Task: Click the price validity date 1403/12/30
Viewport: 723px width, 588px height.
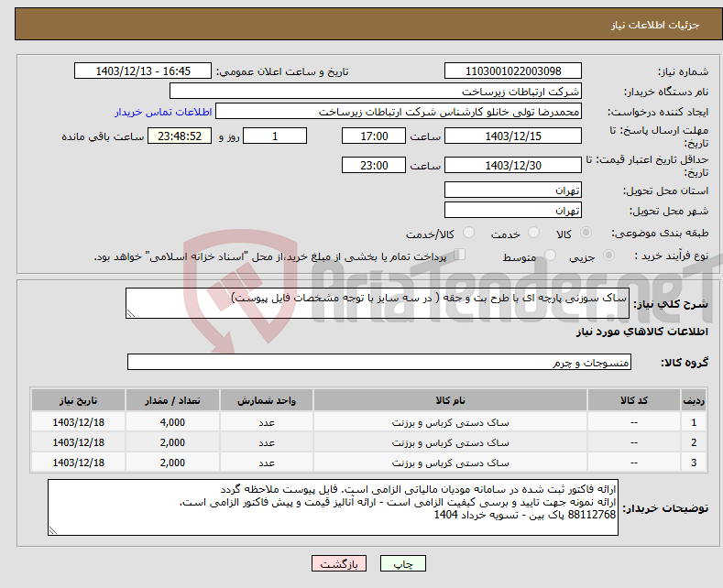Action: [513, 165]
